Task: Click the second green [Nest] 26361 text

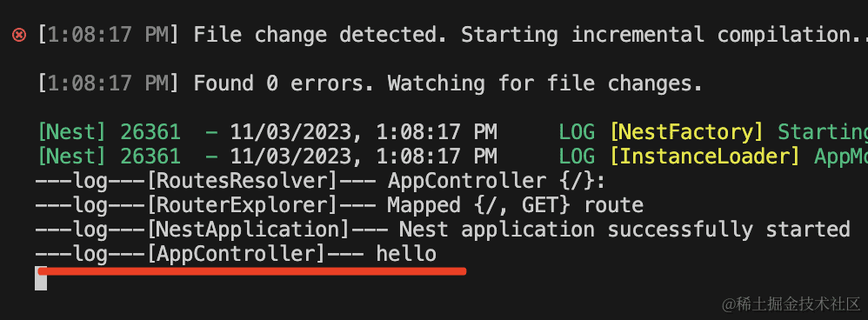Action: click(x=109, y=157)
